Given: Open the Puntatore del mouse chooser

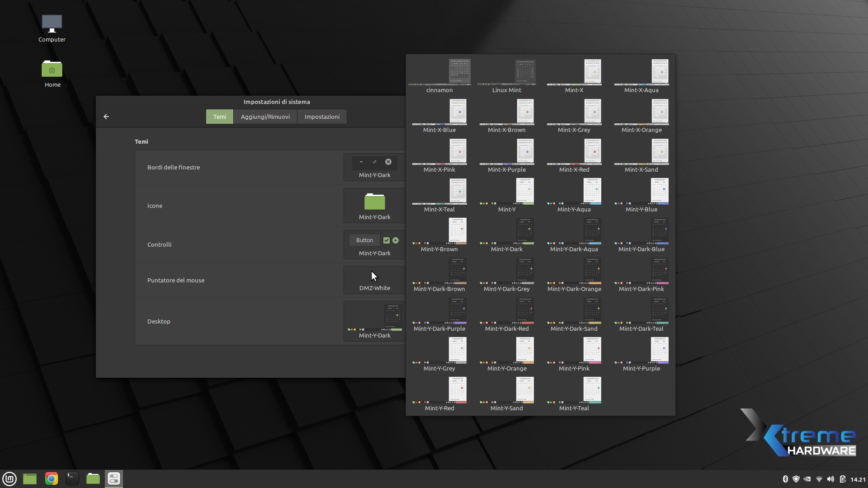Looking at the screenshot, I should (374, 280).
